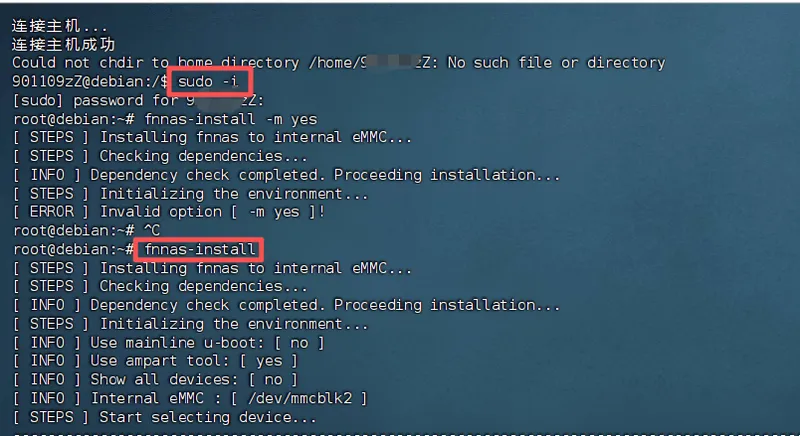Click second Initializing the environment line
This screenshot has height=436, width=800.
191,324
